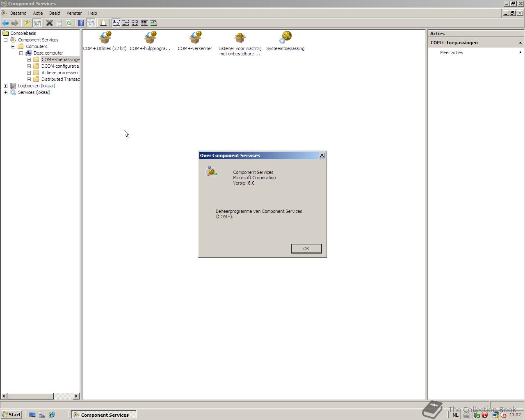Toggle the Show/Hide Action Pane button
Screen dimensions: 525x420
coord(91,23)
